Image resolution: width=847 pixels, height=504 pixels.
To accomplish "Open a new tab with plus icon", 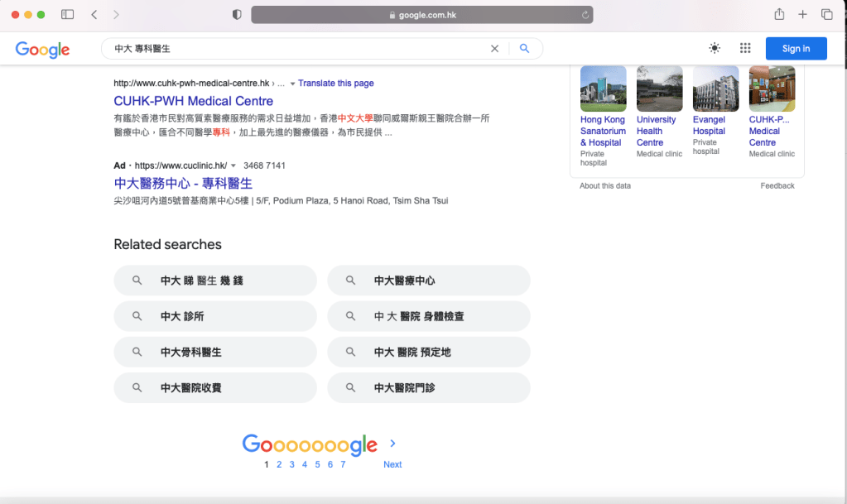I will coord(802,15).
